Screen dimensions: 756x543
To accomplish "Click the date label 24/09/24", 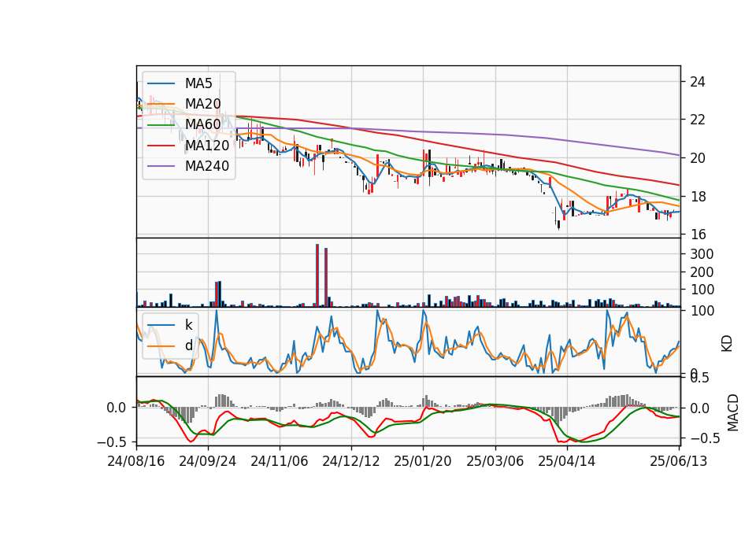I will [208, 461].
